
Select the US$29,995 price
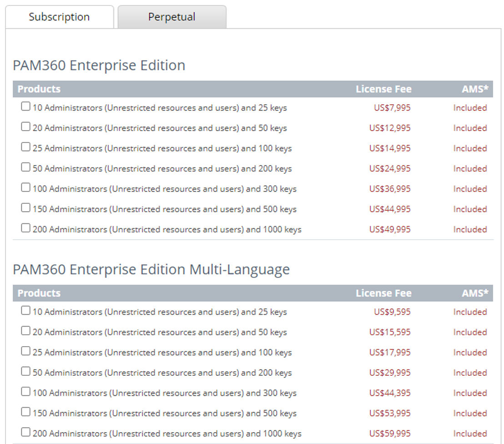pyautogui.click(x=390, y=373)
